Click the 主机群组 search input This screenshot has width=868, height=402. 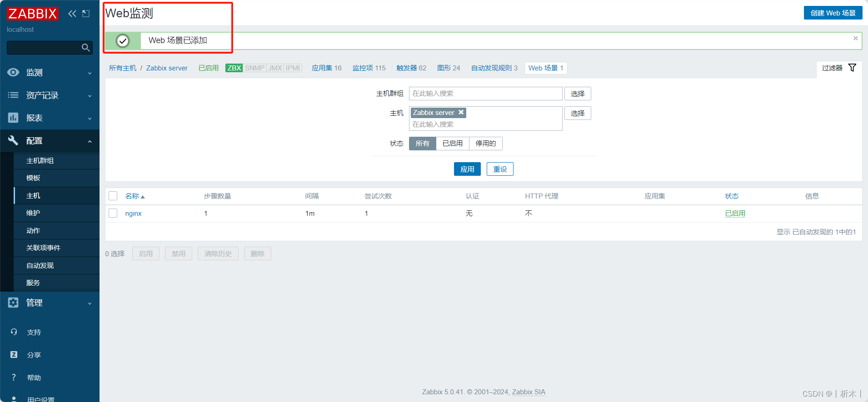coord(486,94)
